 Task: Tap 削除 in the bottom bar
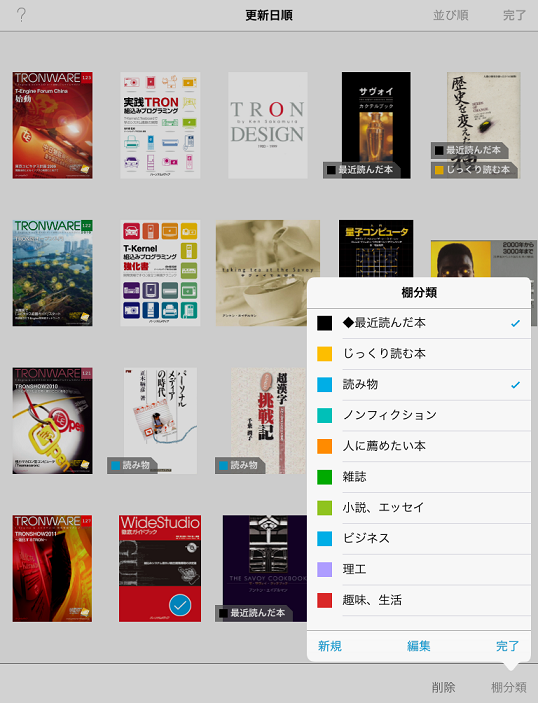coord(443,687)
